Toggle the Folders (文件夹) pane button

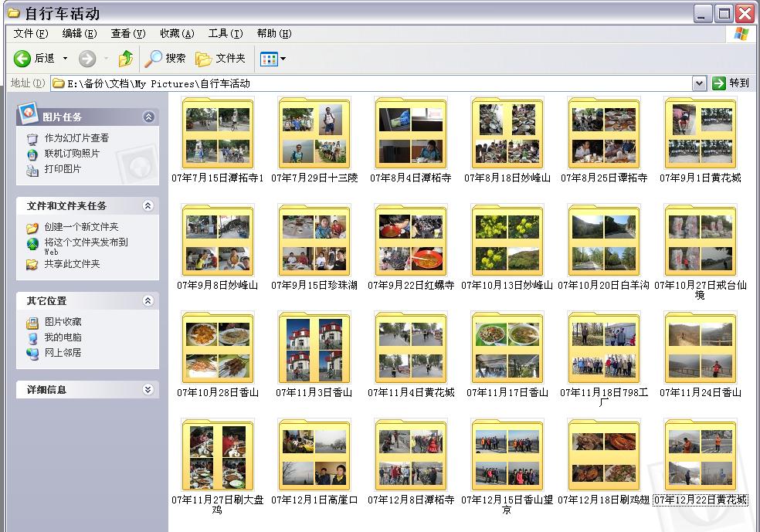[221, 59]
